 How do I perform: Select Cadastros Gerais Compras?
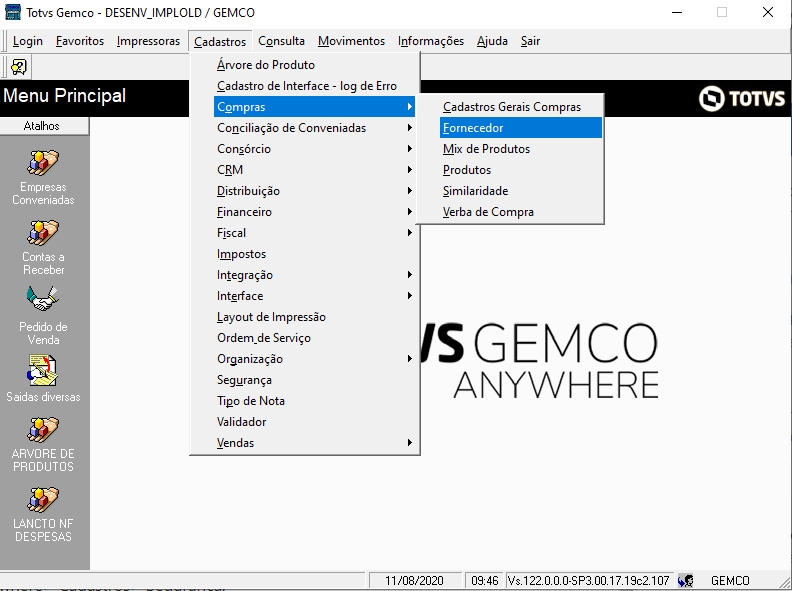coord(521,107)
